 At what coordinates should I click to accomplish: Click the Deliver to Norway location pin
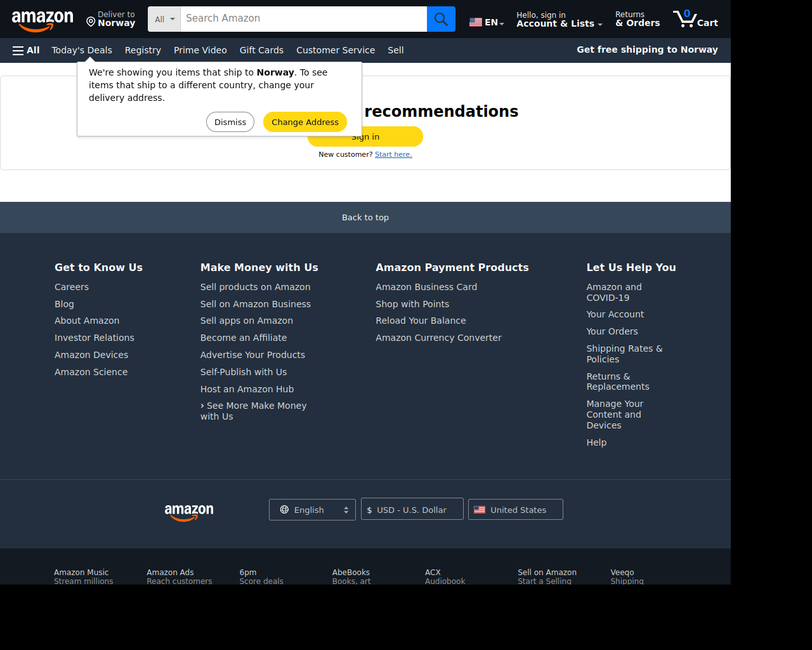click(x=91, y=22)
